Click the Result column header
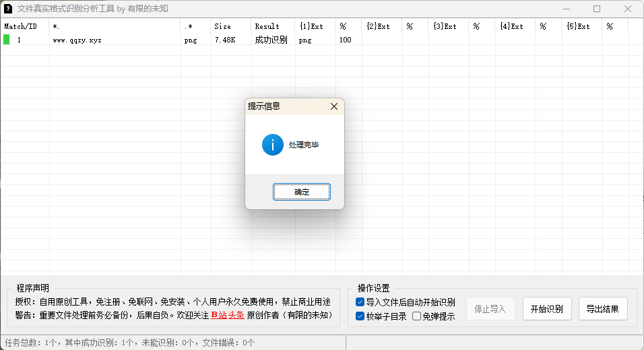This screenshot has width=644, height=350. click(x=267, y=26)
